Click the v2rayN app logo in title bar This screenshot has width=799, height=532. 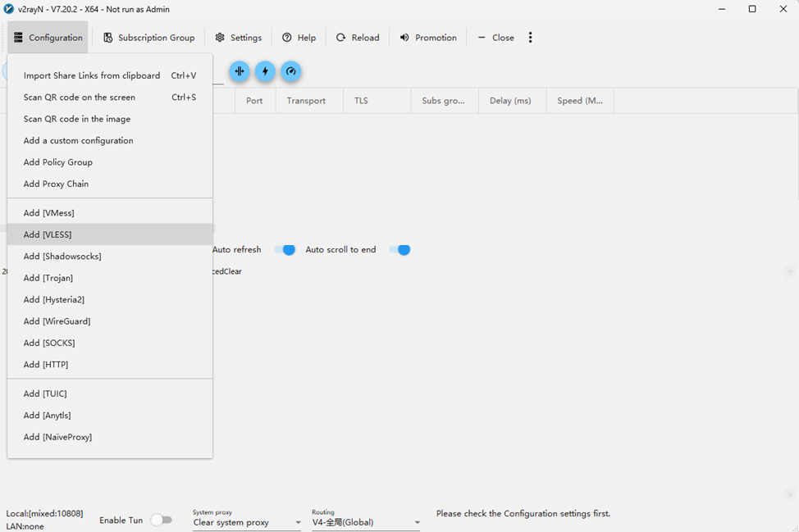[x=9, y=9]
